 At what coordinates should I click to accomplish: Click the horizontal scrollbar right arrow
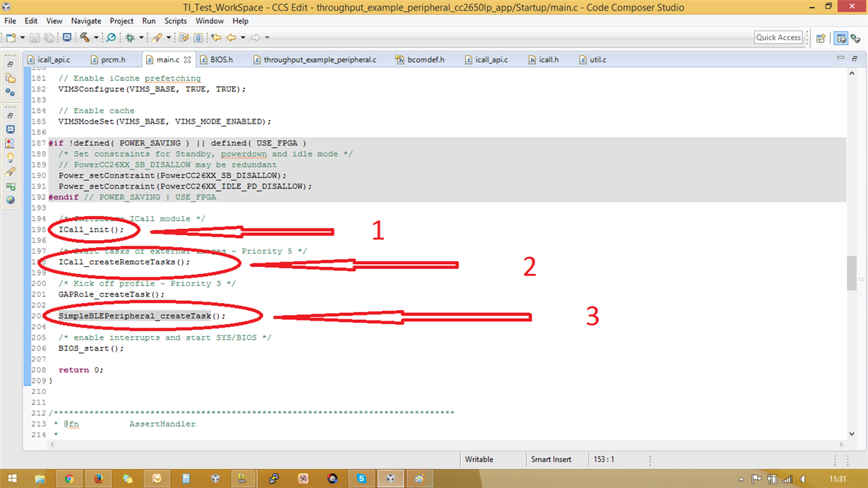click(x=841, y=444)
